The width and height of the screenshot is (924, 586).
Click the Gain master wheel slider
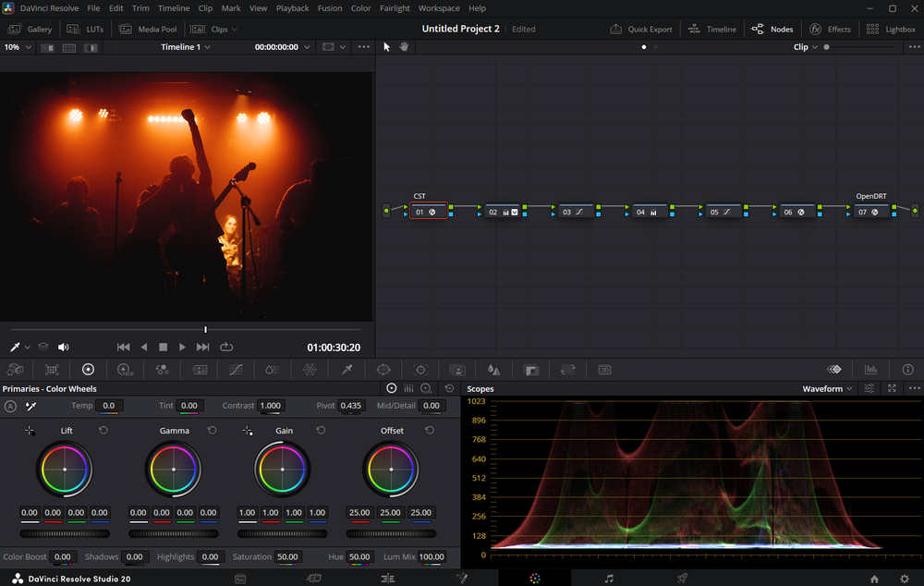[x=282, y=533]
